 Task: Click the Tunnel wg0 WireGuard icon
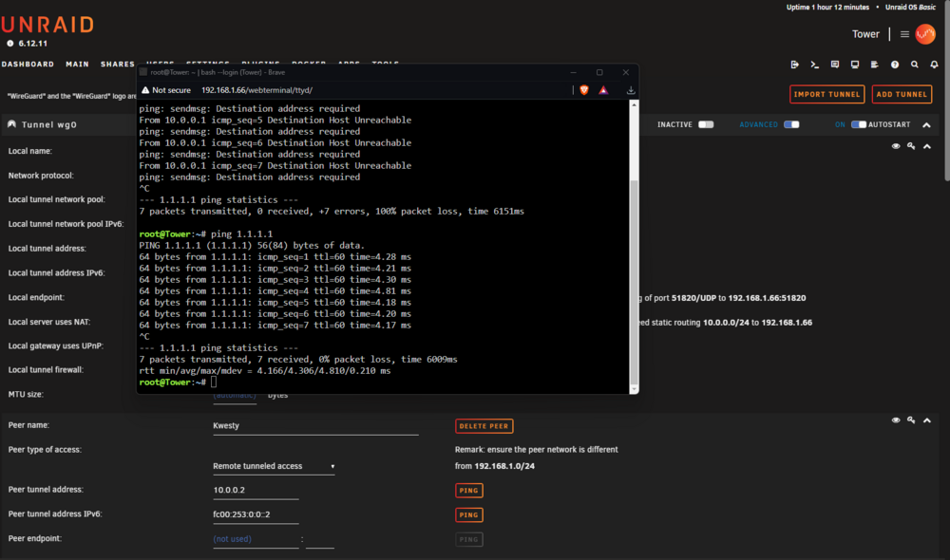11,124
